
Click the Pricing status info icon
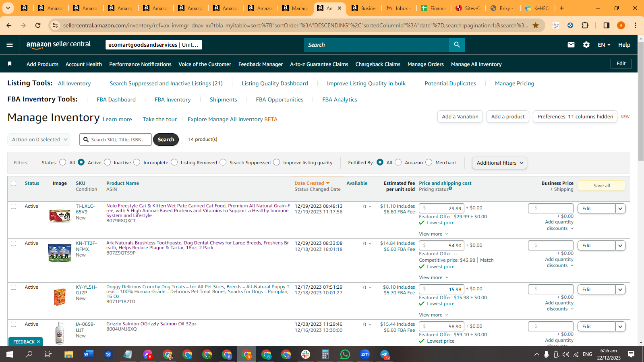click(x=450, y=188)
